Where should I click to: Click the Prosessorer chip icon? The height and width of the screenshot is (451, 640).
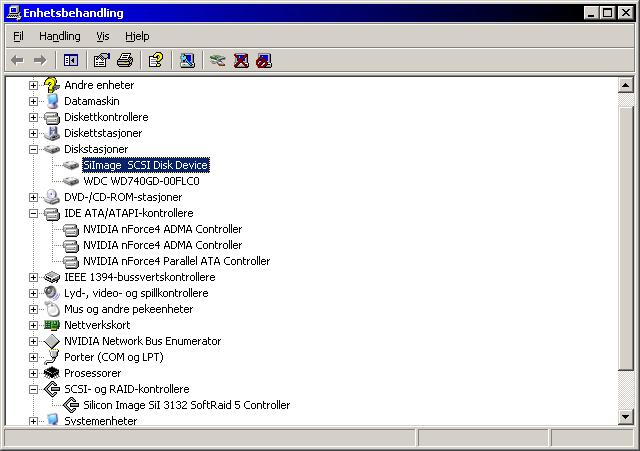pyautogui.click(x=52, y=373)
